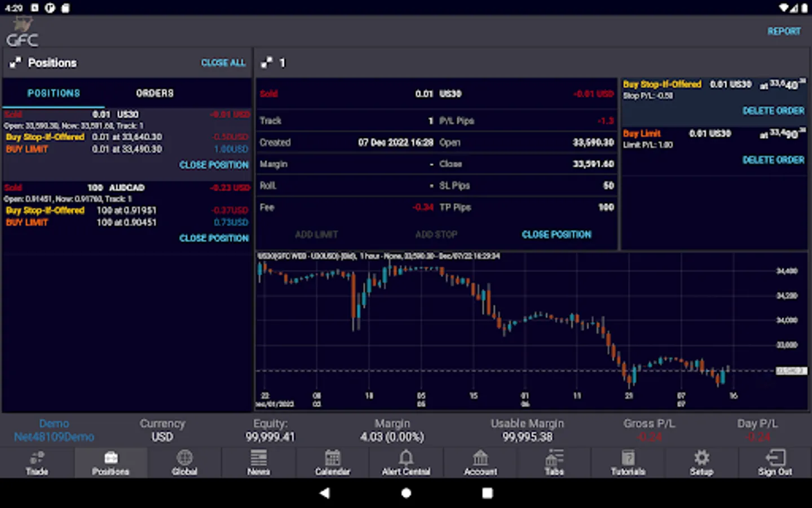Click the Usable Margin value 99,995.38
Viewport: 812px width, 508px height.
528,437
